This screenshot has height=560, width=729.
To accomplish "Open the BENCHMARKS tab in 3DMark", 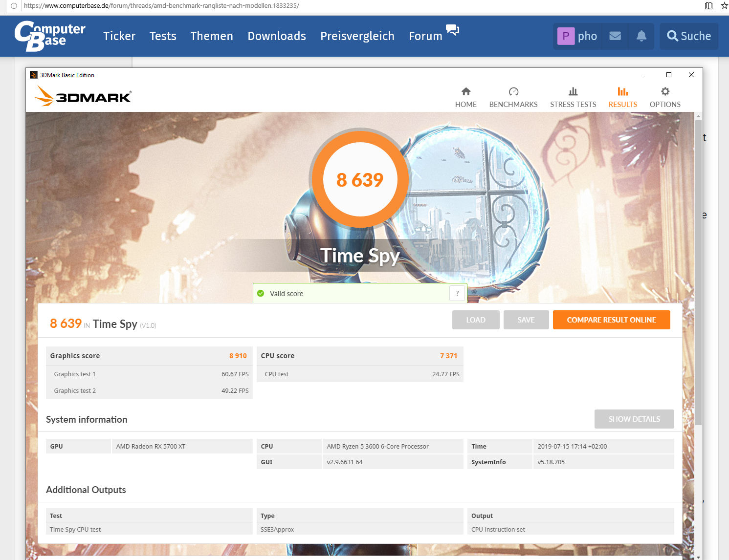I will coord(513,98).
